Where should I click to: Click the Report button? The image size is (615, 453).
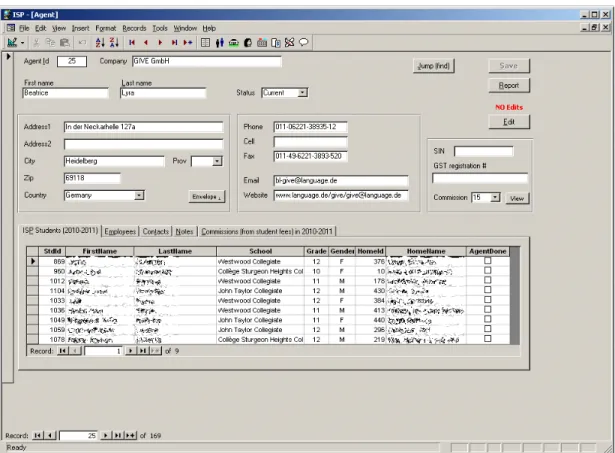(509, 85)
